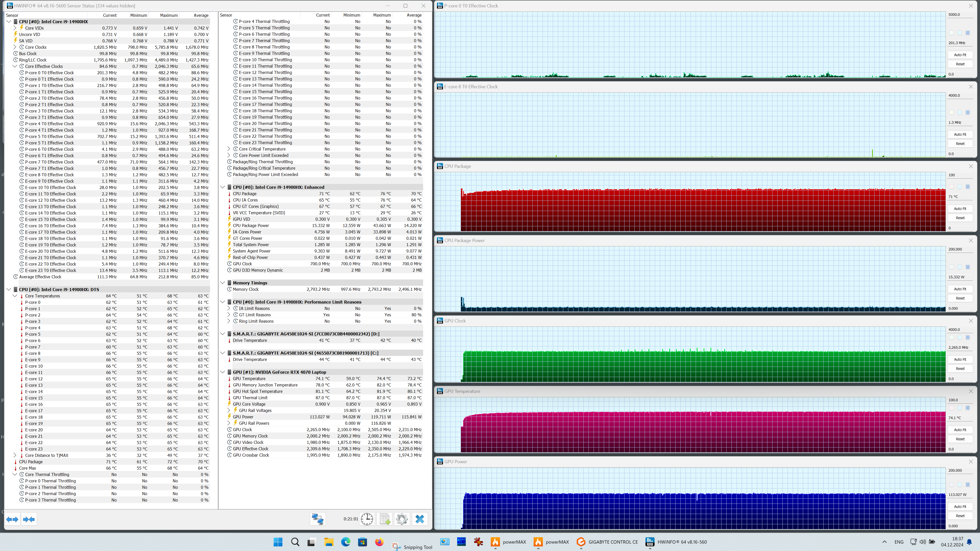
Task: Collapse the Core Effective Clocks group
Action: click(x=15, y=66)
